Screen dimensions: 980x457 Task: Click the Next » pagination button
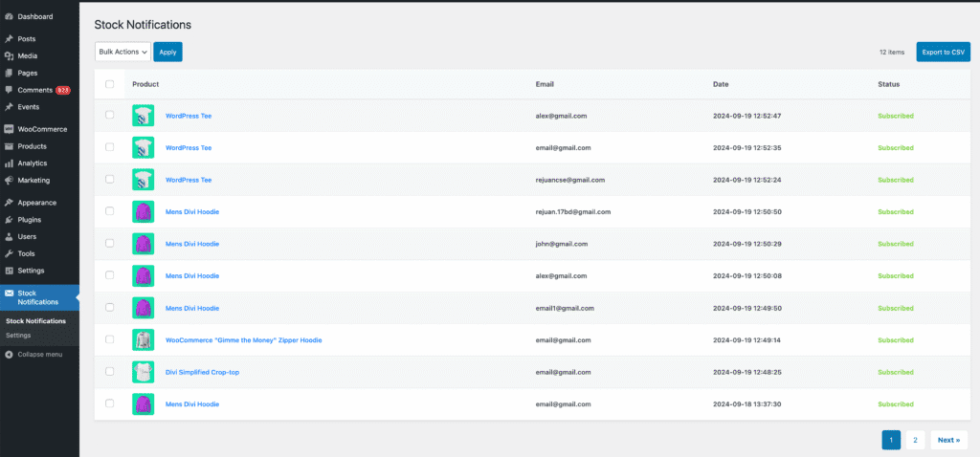tap(948, 440)
